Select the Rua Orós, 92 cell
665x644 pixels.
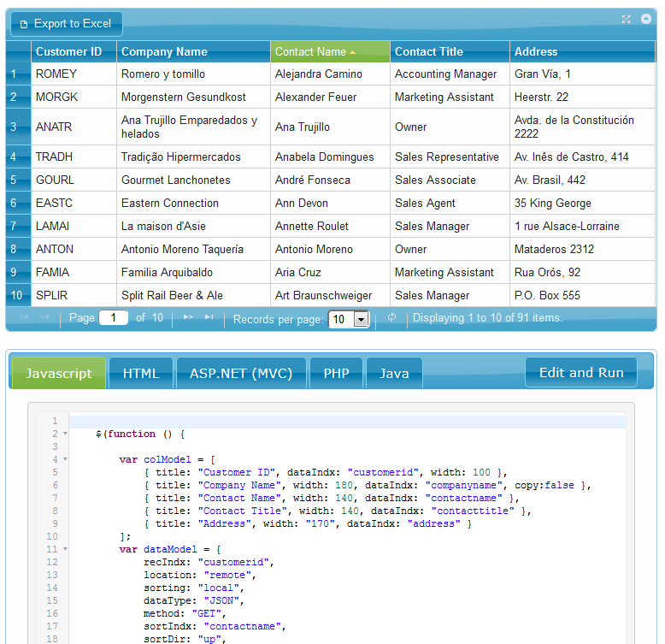click(583, 272)
